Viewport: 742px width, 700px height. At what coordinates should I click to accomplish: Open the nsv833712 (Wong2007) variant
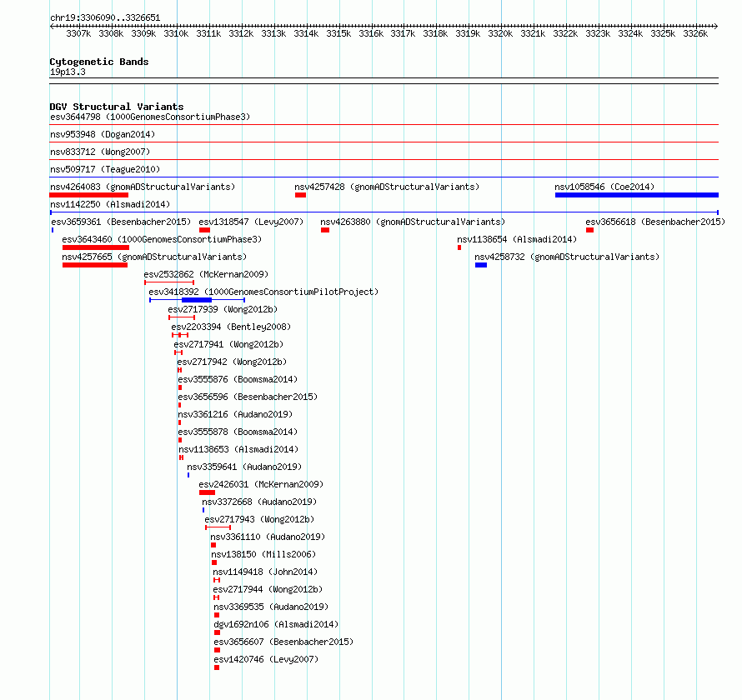click(100, 152)
